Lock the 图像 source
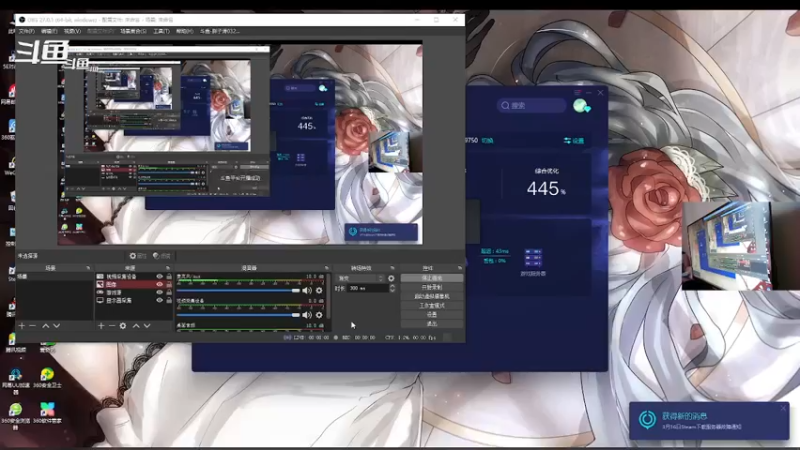 (x=169, y=285)
